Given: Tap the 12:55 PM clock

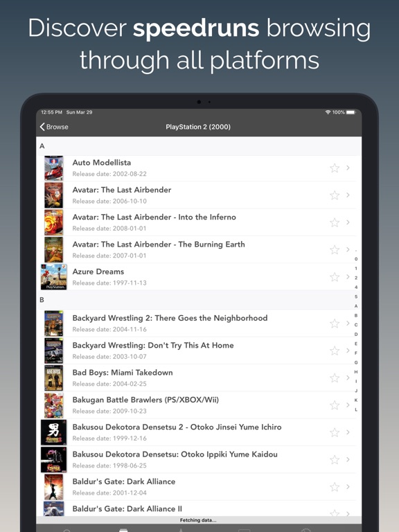Looking at the screenshot, I should click(x=51, y=112).
